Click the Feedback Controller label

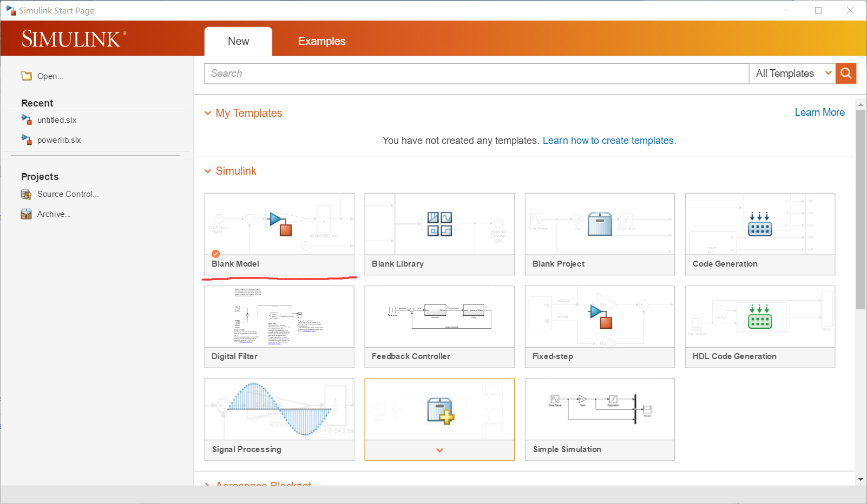click(411, 356)
